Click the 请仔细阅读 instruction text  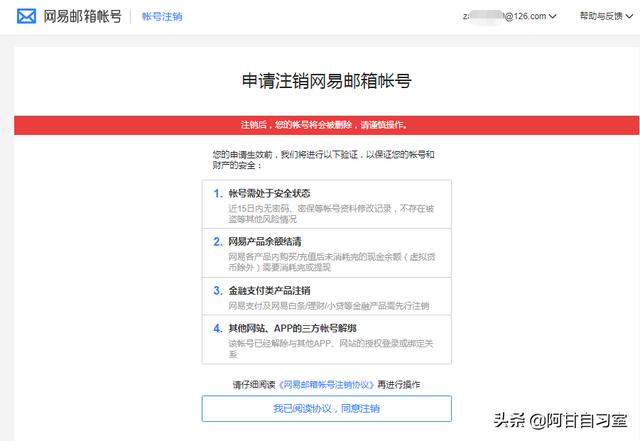[254, 385]
